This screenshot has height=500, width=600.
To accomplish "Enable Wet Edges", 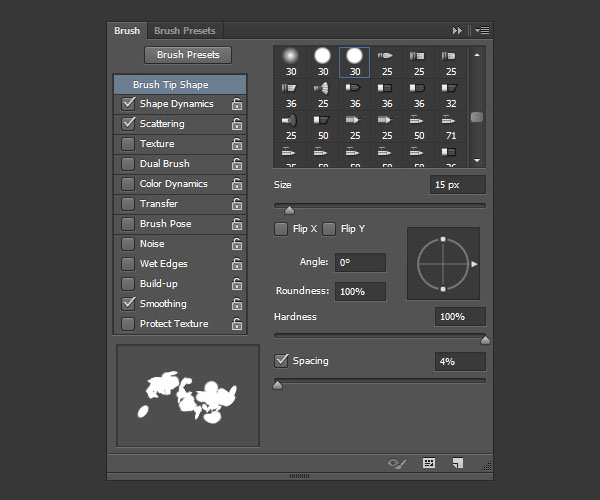I will (128, 264).
